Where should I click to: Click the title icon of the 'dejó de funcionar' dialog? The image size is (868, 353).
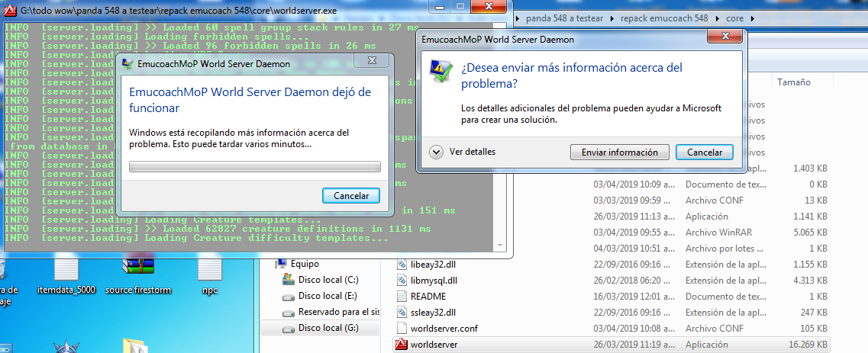coord(128,63)
